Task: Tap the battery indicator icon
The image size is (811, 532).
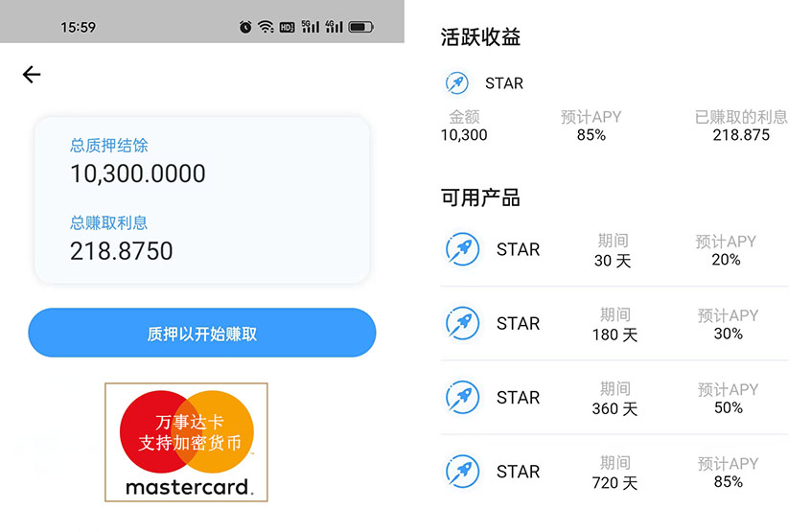Action: click(x=361, y=27)
